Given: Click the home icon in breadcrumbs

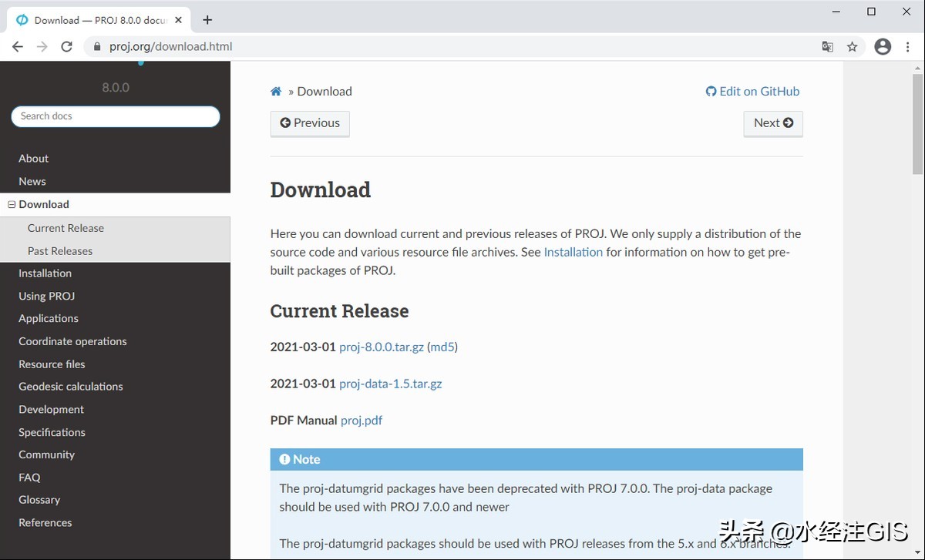Looking at the screenshot, I should pyautogui.click(x=276, y=91).
